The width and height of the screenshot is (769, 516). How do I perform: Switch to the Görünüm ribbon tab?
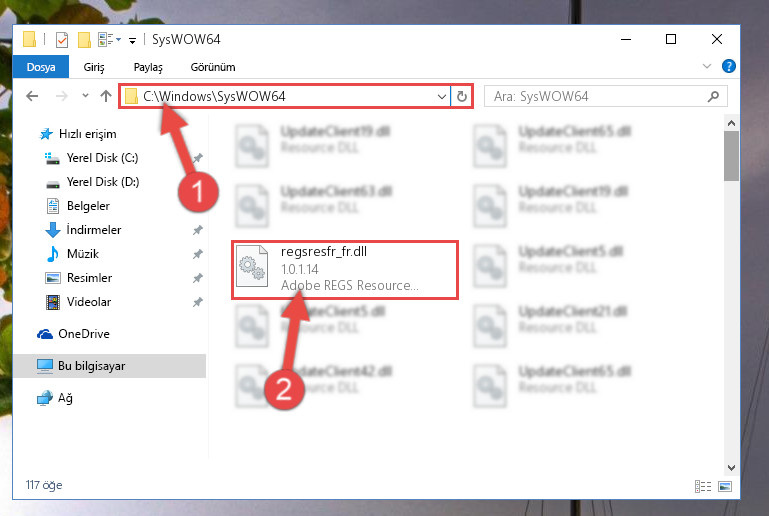(x=213, y=67)
